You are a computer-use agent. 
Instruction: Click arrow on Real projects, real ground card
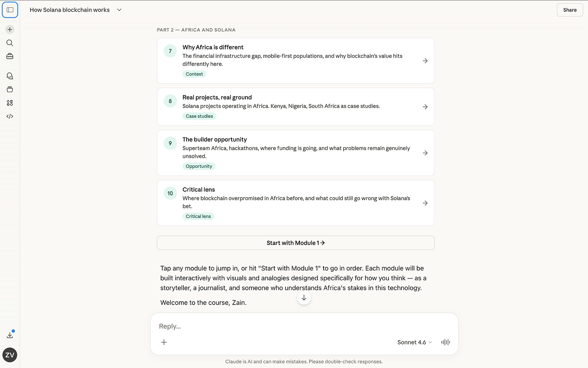pos(425,107)
